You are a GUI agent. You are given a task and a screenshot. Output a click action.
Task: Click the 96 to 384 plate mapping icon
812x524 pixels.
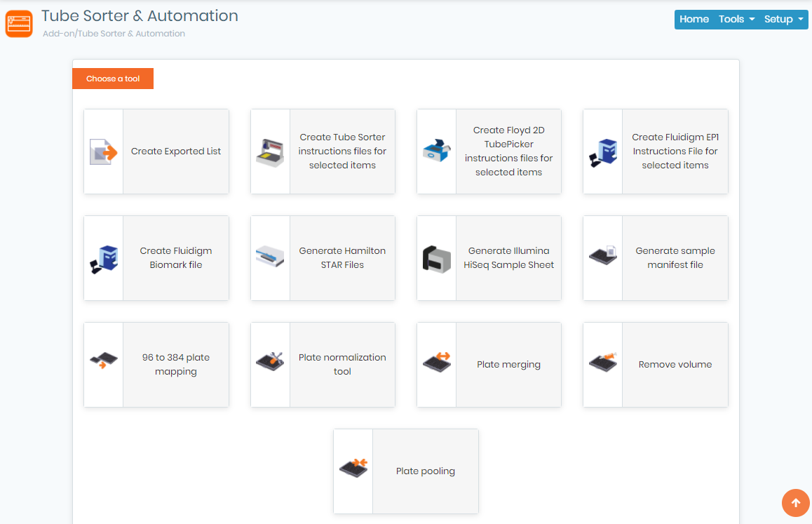point(104,361)
